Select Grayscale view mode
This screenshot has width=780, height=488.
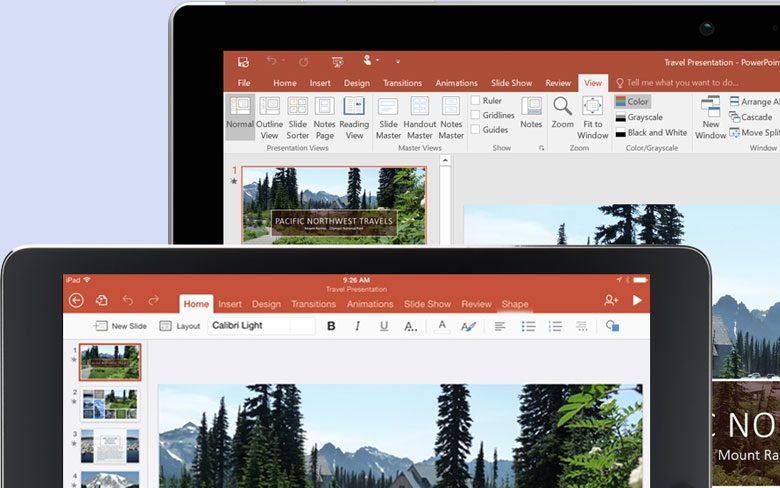click(x=639, y=117)
